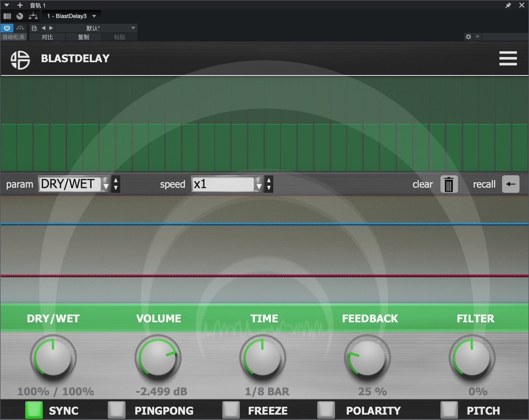529x420 pixels.
Task: Select the FILTER parameter header
Action: tap(475, 318)
